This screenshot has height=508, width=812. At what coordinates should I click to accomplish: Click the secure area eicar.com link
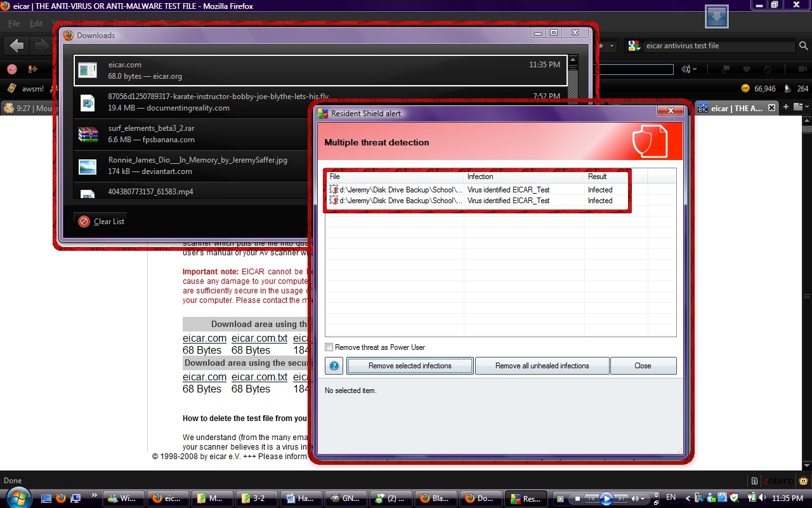tap(204, 377)
